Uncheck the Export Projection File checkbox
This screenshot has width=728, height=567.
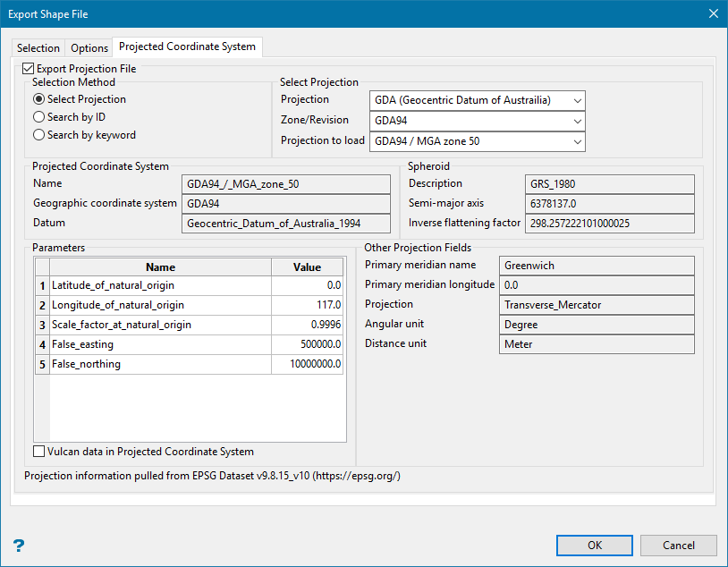click(x=28, y=68)
